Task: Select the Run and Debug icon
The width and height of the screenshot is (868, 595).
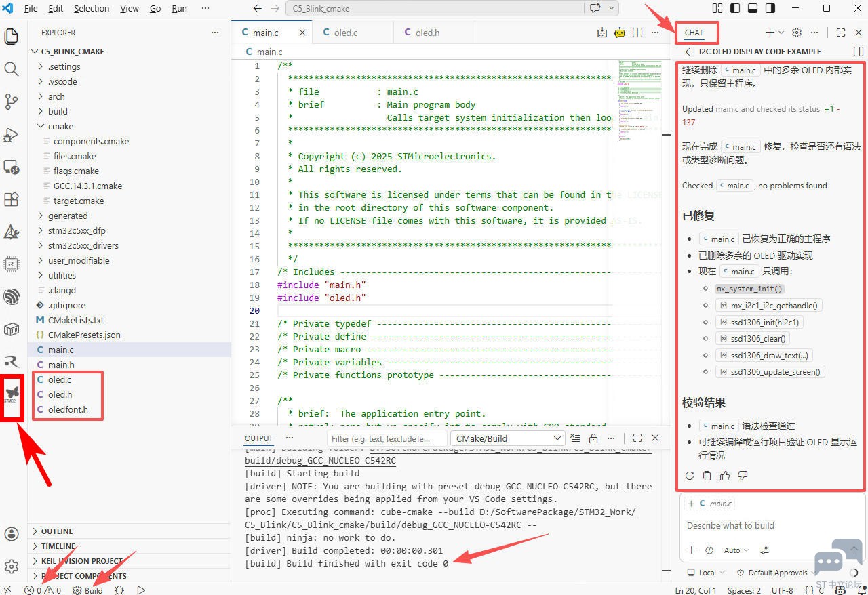Action: [x=12, y=134]
